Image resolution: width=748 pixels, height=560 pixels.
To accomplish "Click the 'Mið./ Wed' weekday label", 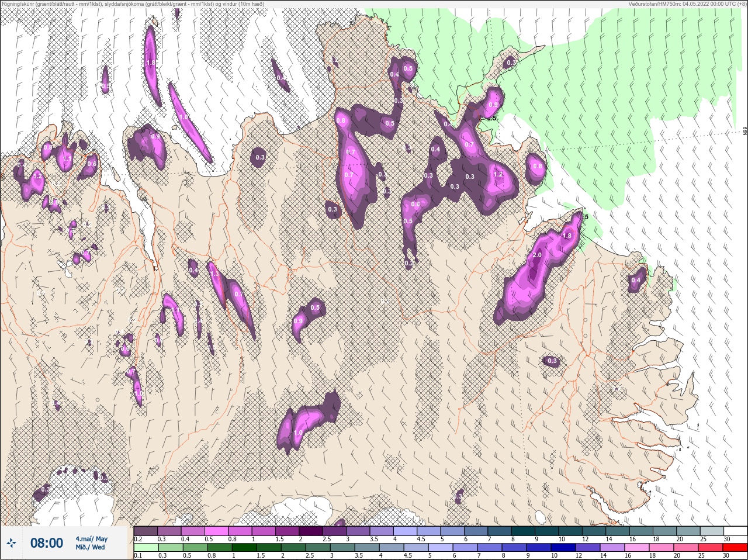I will pyautogui.click(x=91, y=547).
